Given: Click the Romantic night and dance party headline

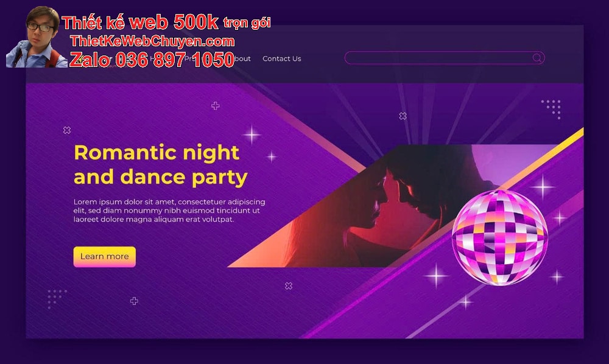Looking at the screenshot, I should (160, 164).
